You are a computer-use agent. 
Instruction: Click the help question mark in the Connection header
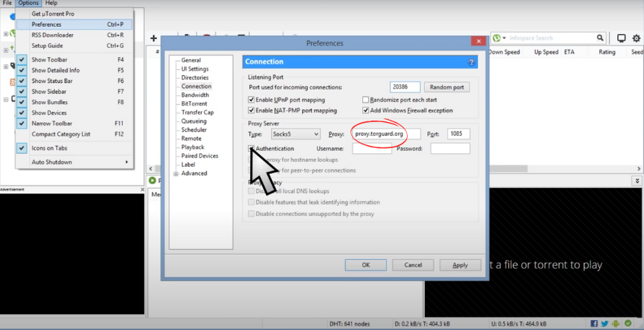471,62
